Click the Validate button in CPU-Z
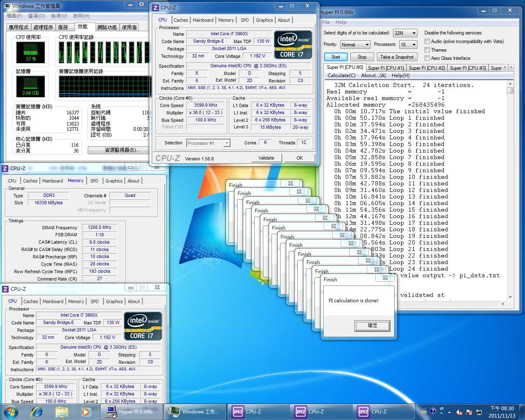This screenshot has width=525, height=420. [267, 158]
